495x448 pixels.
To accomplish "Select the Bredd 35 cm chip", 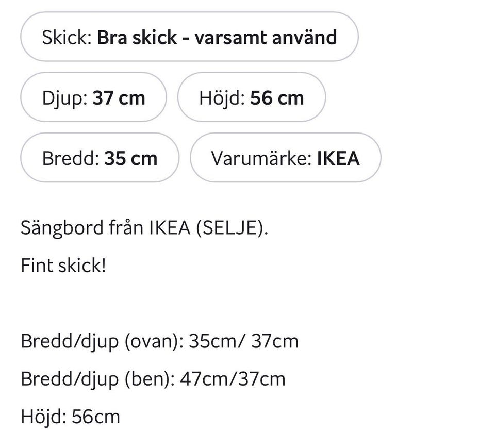I will click(x=100, y=158).
